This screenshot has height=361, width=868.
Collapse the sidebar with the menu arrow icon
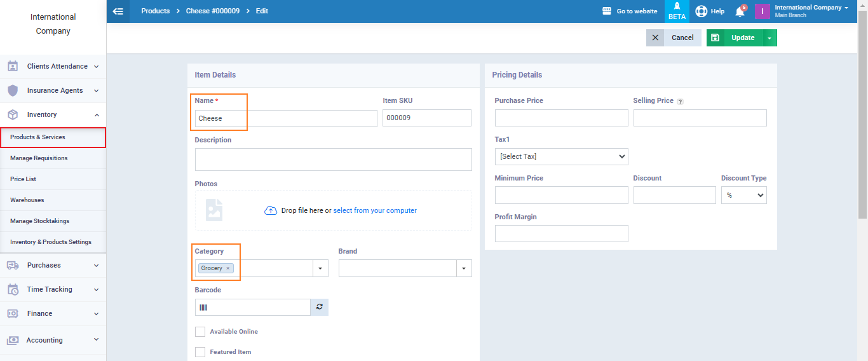(x=118, y=11)
